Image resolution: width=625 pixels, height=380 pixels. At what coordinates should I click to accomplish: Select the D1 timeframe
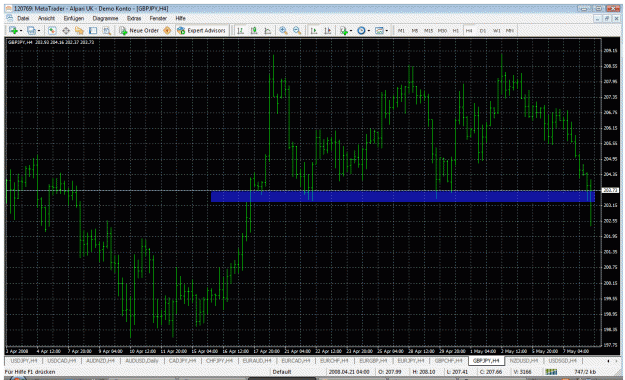[x=483, y=31]
